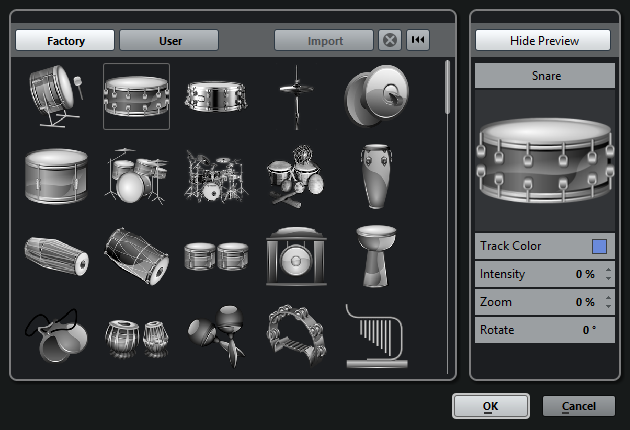Select the pair of small toms picture
The image size is (630, 430).
click(216, 256)
